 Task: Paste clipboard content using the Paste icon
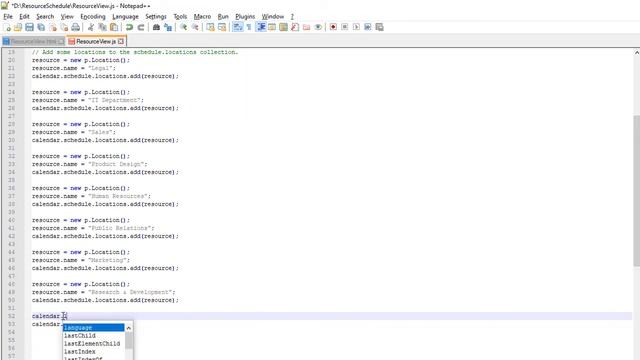pyautogui.click(x=114, y=27)
